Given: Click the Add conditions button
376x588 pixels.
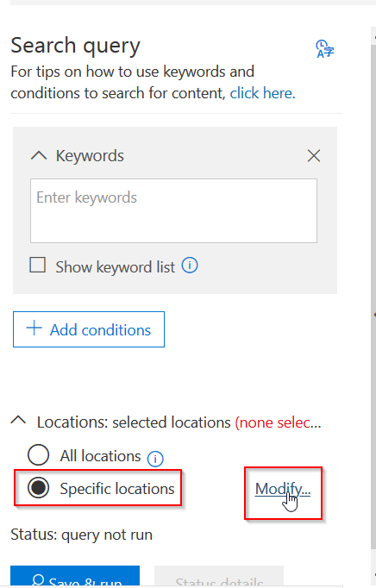Looking at the screenshot, I should [89, 329].
